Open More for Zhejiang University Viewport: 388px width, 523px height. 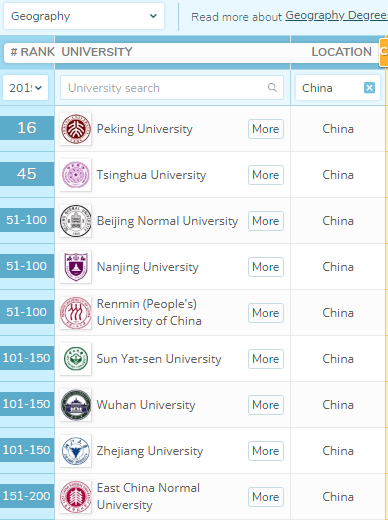[x=266, y=451]
